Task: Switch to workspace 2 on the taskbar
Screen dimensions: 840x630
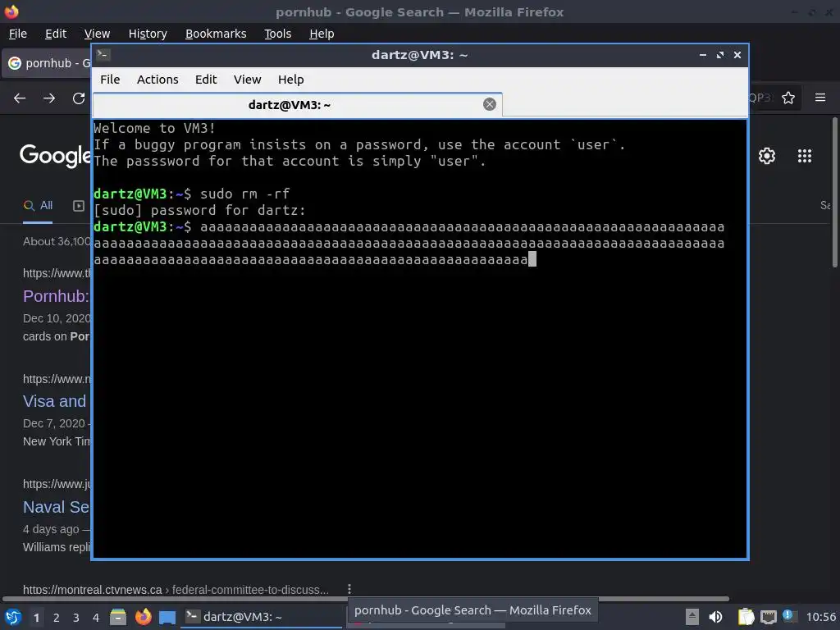Action: (57, 618)
